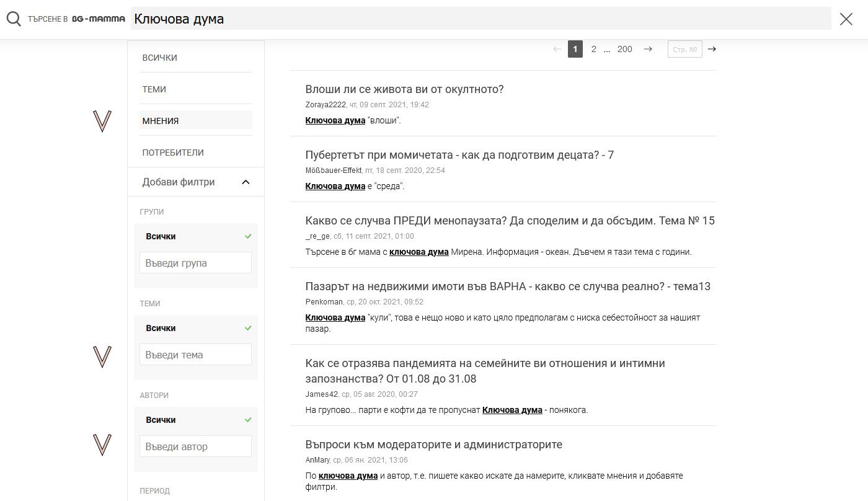Click the go-to-page arrow beside page field
The height and width of the screenshot is (501, 868).
click(712, 49)
